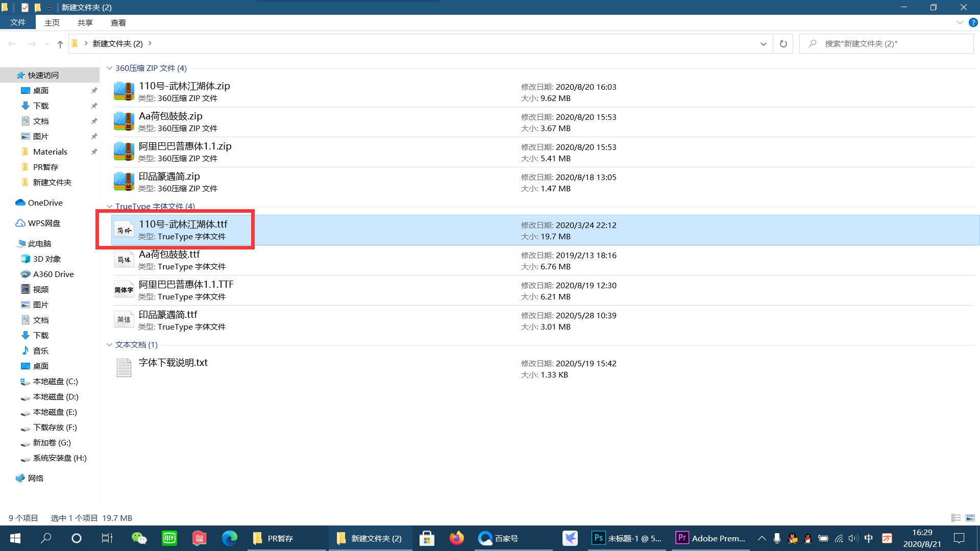This screenshot has height=551, width=980.
Task: Open the 文件 menu
Action: pyautogui.click(x=18, y=22)
